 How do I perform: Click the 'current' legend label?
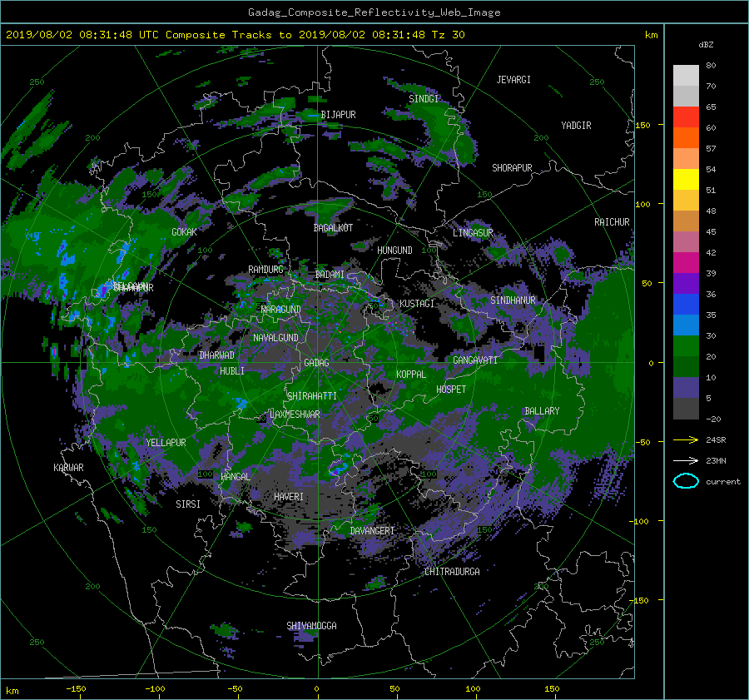point(723,482)
